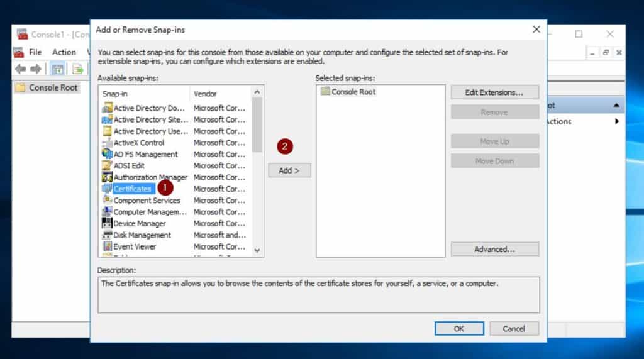Expand the More Actions submenu arrow
Screen dimensions: 644x359
click(616, 121)
